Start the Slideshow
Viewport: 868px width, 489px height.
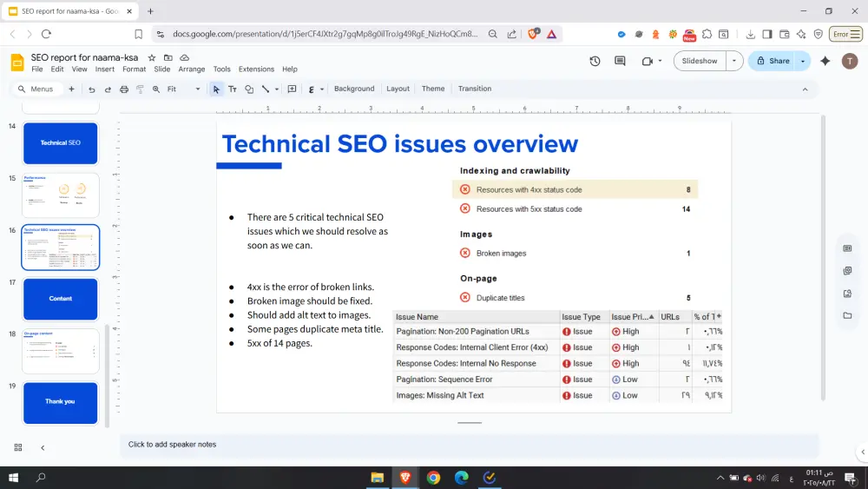coord(699,61)
